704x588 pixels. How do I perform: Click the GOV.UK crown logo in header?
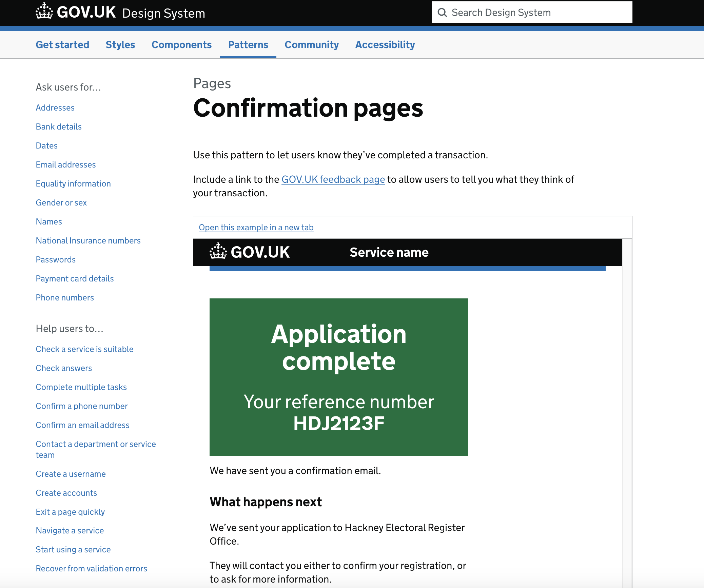click(44, 12)
